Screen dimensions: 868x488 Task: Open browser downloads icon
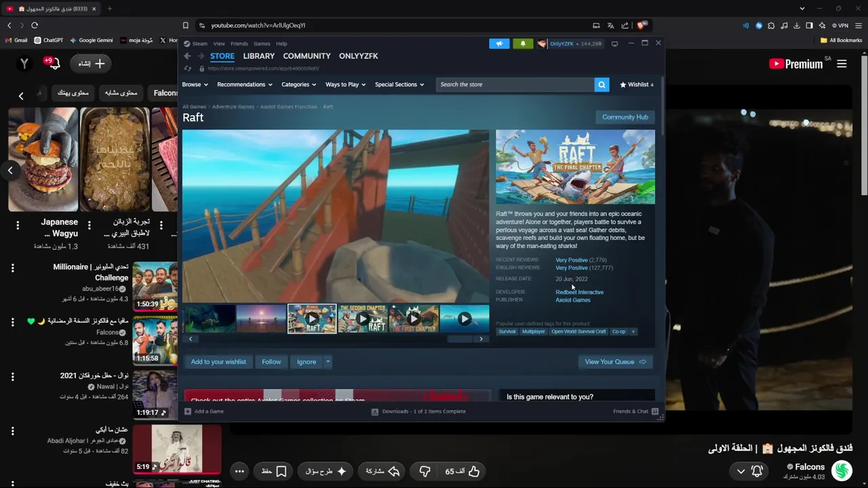(x=797, y=25)
